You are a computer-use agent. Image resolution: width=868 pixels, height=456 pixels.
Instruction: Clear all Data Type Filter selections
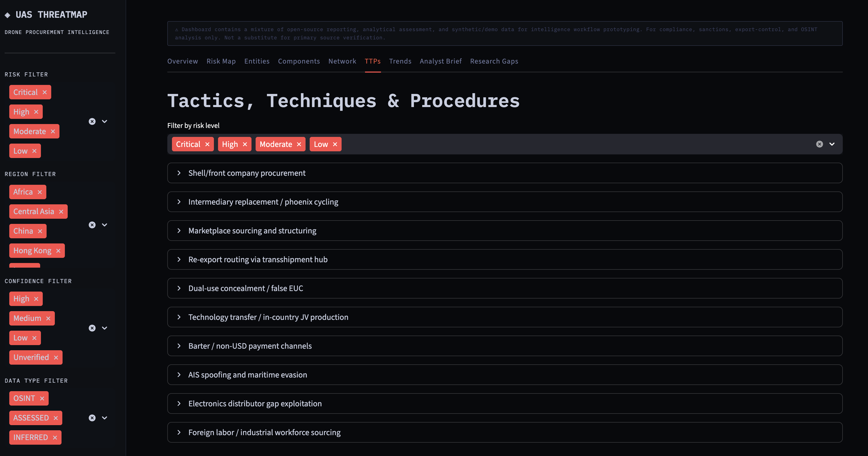(x=92, y=418)
